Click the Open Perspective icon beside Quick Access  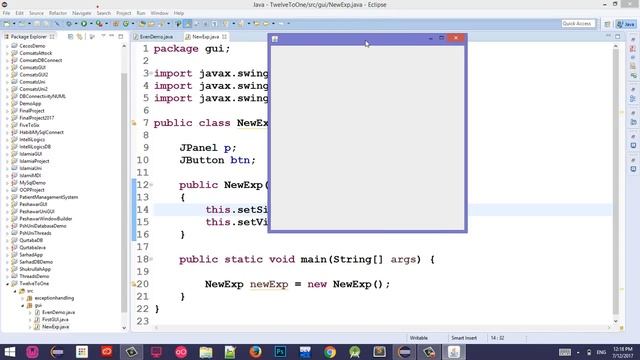click(607, 24)
